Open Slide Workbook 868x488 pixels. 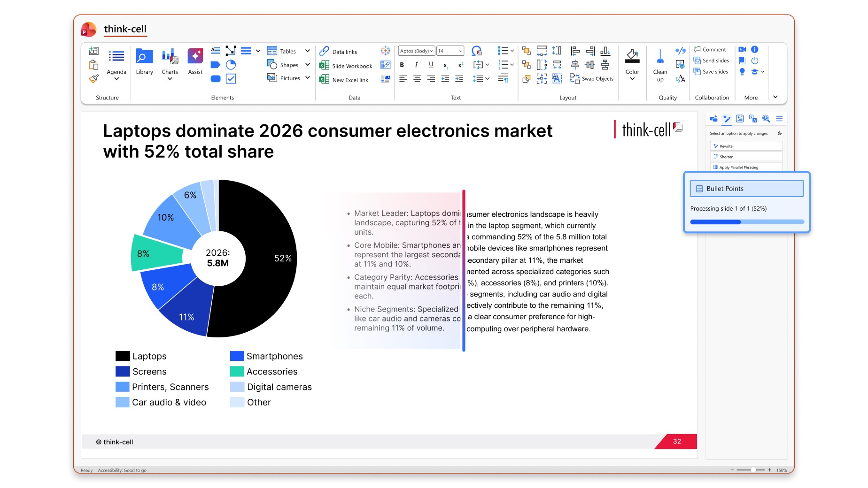tap(346, 66)
